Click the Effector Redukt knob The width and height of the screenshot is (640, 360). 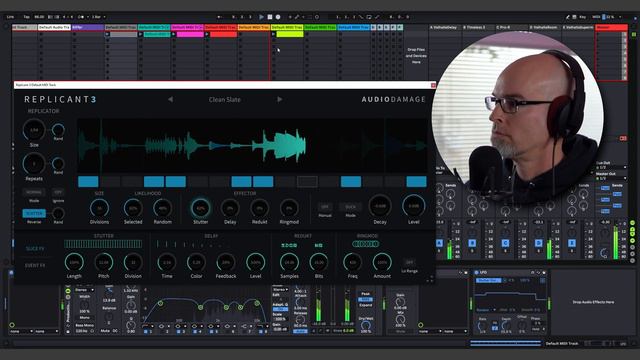coord(259,208)
